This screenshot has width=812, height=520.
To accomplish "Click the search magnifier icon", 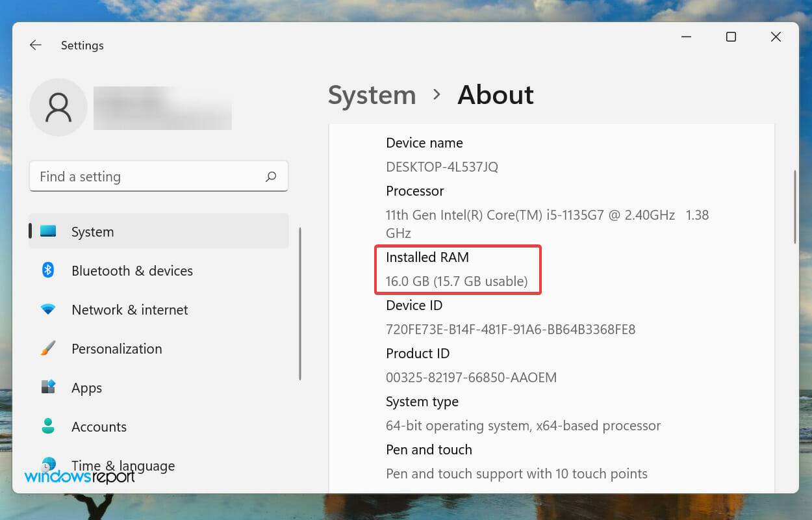I will (271, 176).
